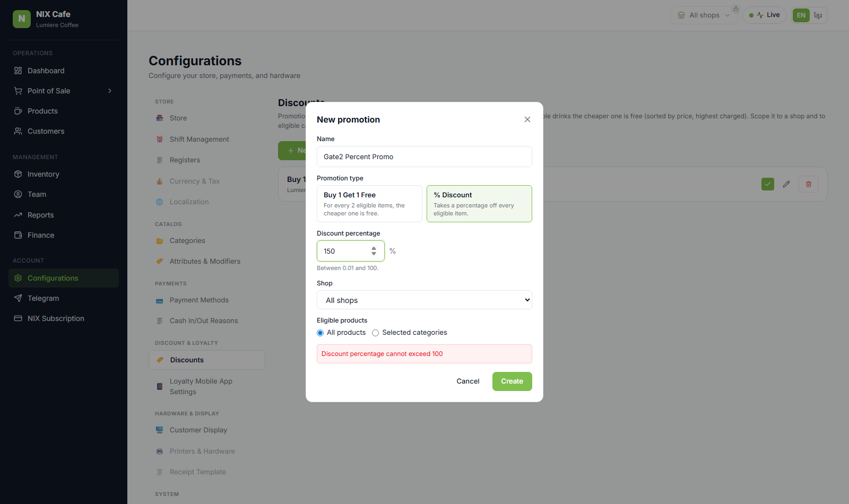
Task: Cancel the new promotion dialog
Action: pyautogui.click(x=468, y=381)
